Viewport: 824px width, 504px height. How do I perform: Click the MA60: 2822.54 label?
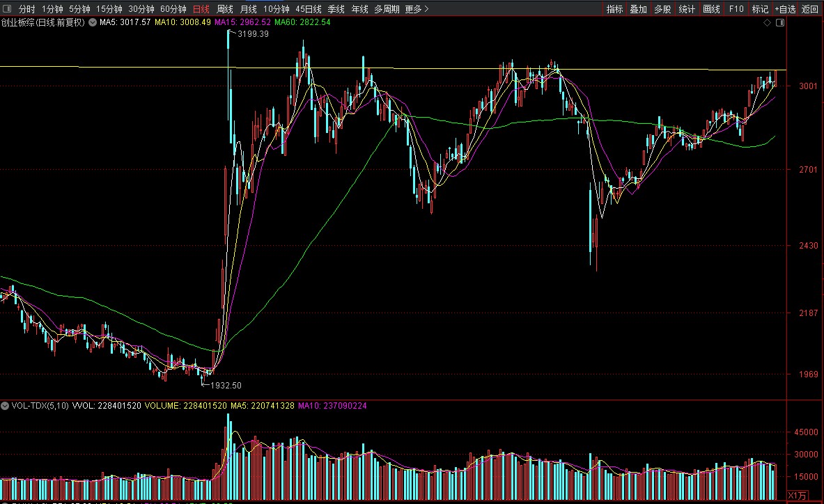point(303,22)
